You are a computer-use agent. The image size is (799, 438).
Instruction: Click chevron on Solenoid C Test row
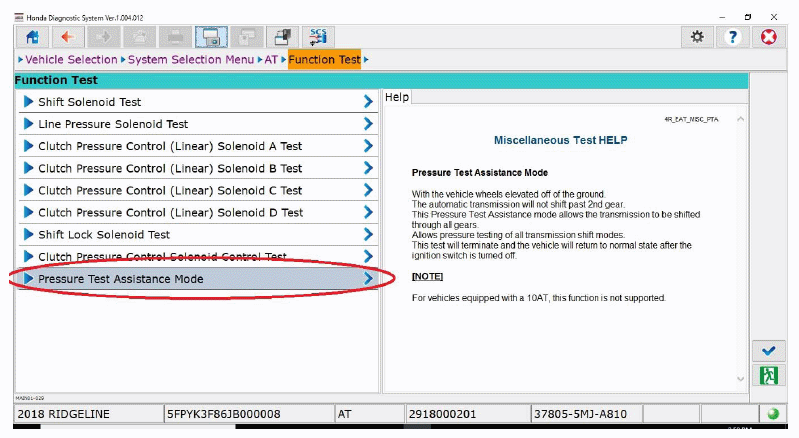[x=368, y=190]
